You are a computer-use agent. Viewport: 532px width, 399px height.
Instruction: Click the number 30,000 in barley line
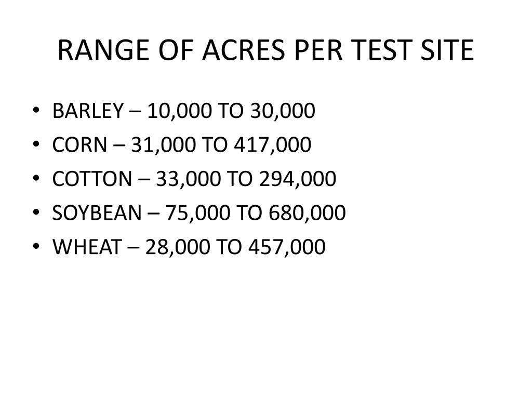tap(283, 111)
